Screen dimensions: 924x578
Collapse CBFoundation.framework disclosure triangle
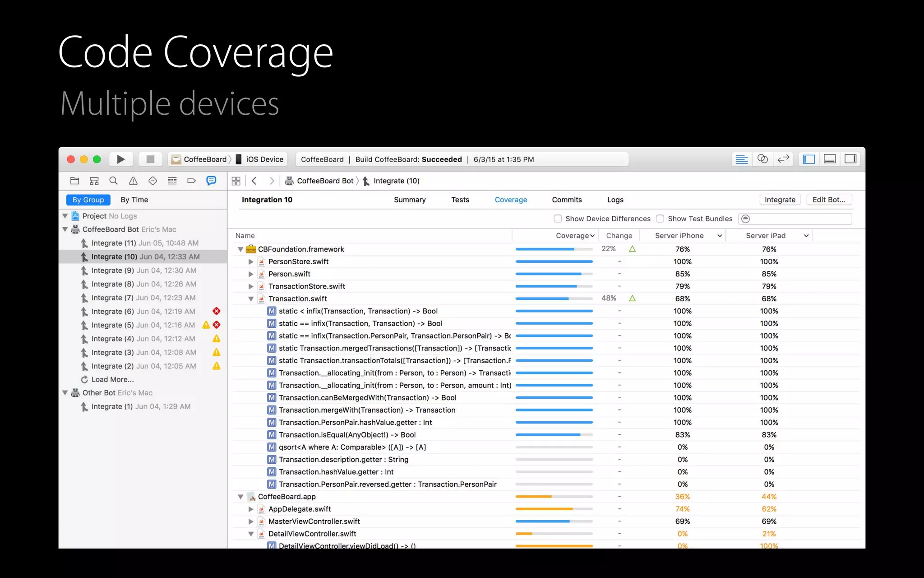pos(240,249)
